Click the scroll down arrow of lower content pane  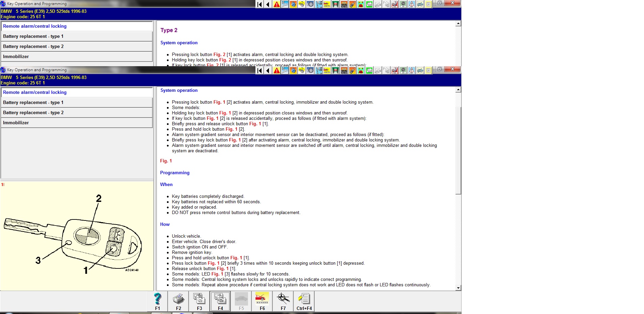[x=458, y=288]
